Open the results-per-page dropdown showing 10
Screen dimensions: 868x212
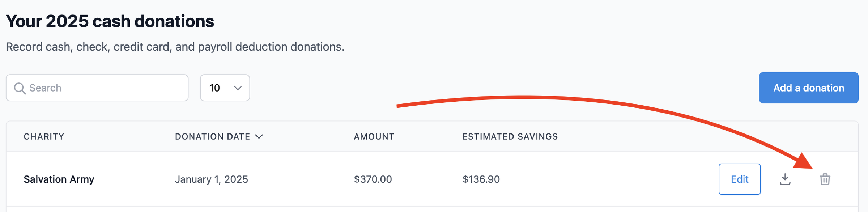tap(225, 88)
